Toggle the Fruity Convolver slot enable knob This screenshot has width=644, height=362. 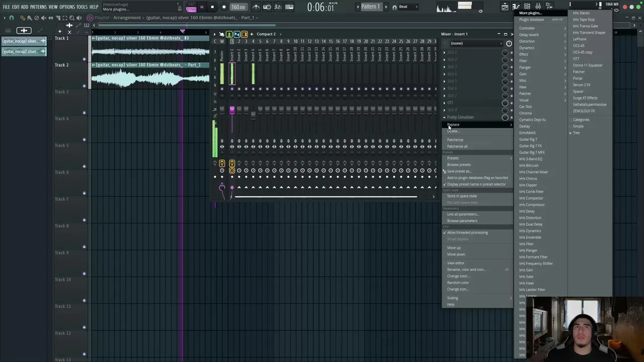tap(505, 117)
